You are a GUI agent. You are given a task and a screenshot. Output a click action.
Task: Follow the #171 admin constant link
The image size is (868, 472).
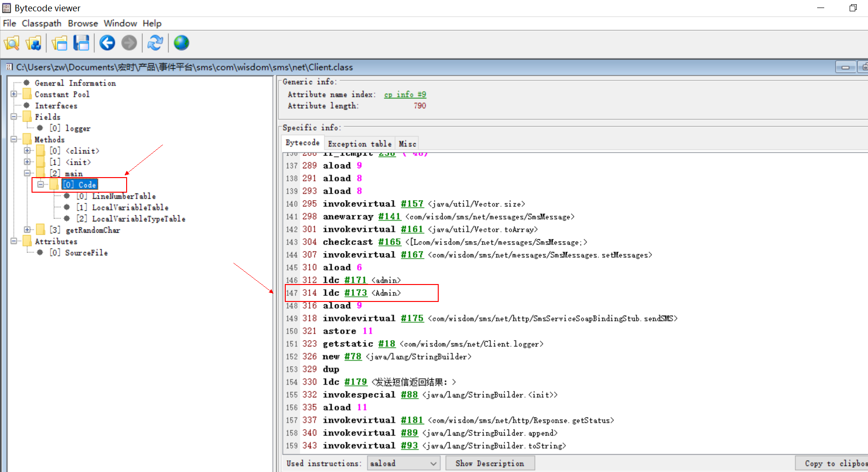click(356, 280)
